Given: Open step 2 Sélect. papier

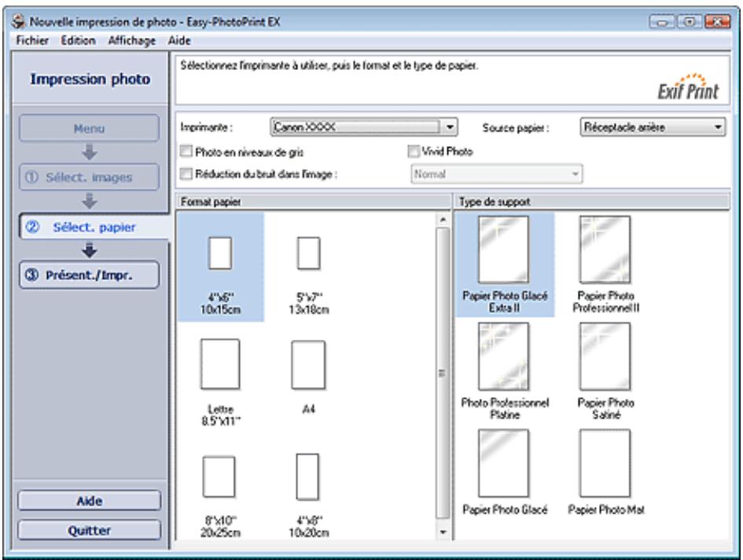Looking at the screenshot, I should 94,227.
